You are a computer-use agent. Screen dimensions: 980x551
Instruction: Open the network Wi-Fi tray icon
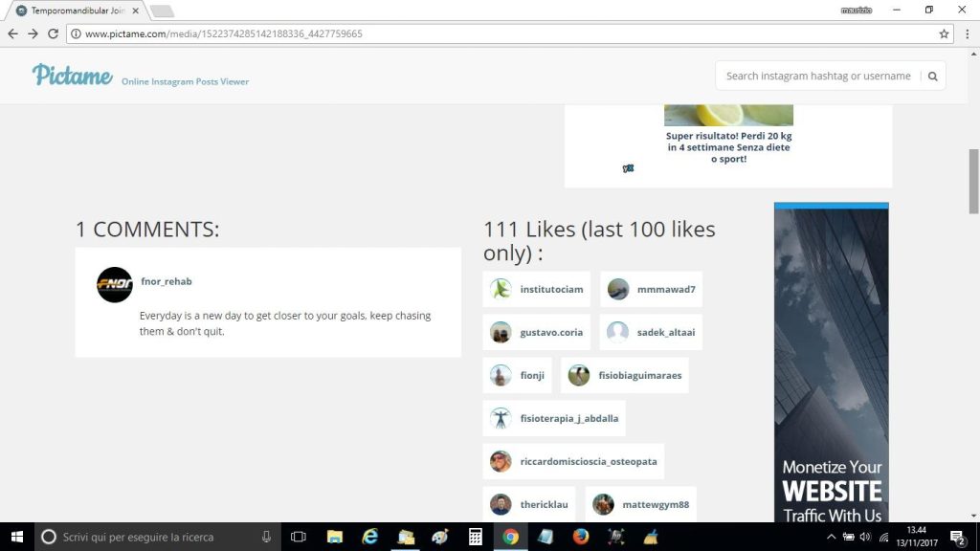coord(883,537)
